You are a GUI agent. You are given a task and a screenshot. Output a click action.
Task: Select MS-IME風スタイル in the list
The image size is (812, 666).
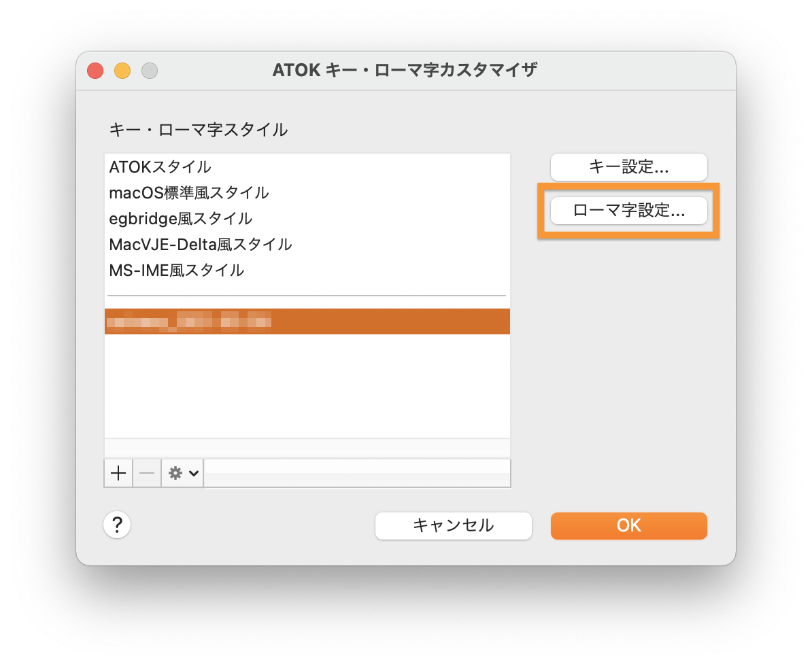[307, 270]
